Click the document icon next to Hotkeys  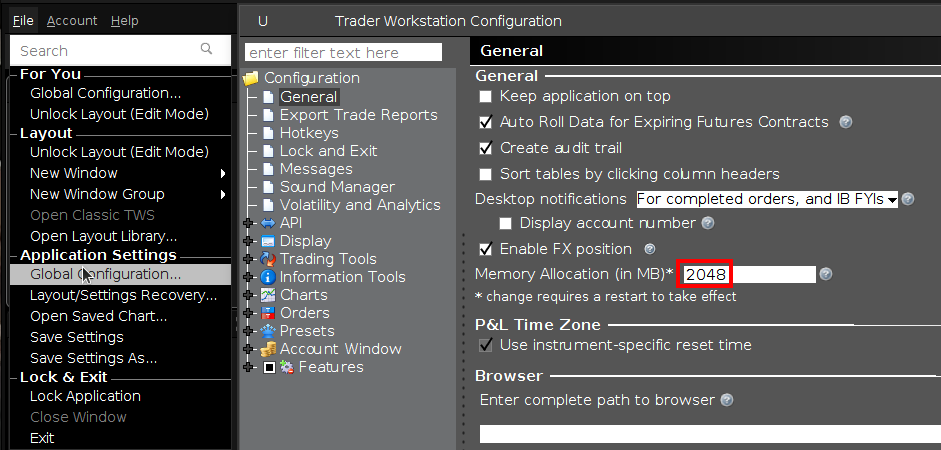(x=268, y=133)
